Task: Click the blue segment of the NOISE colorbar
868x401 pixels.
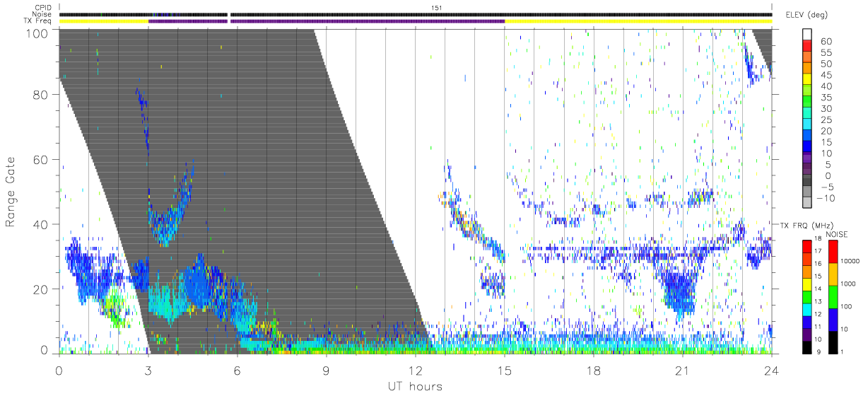Action: click(833, 318)
